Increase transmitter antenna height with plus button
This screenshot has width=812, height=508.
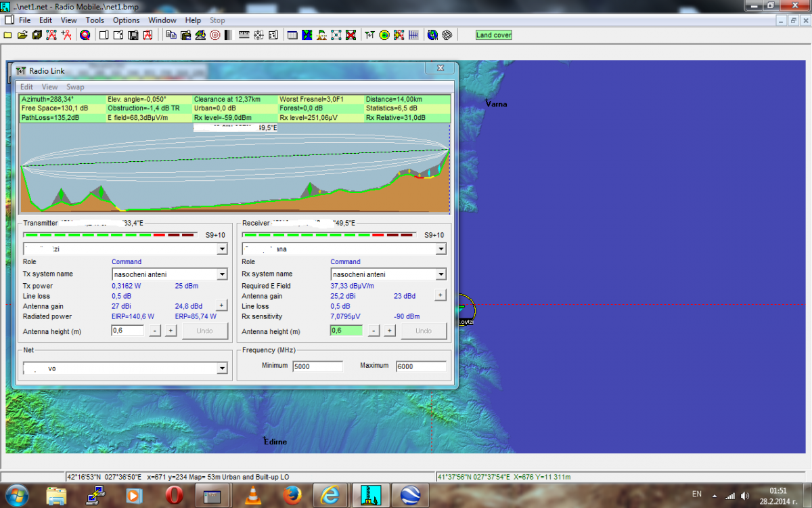click(x=171, y=331)
